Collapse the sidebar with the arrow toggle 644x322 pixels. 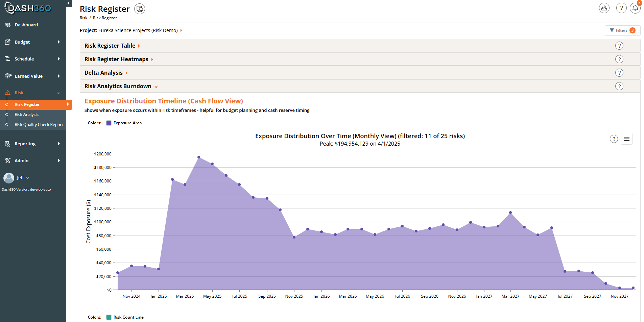(69, 3)
